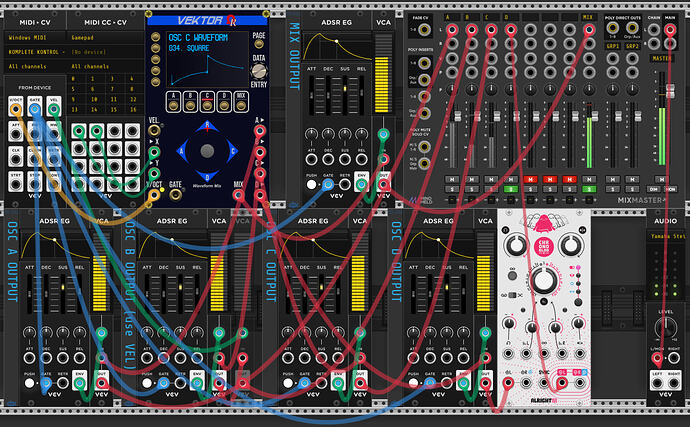Click the MixMaster track A left input jack
690x427 pixels.
click(x=452, y=30)
